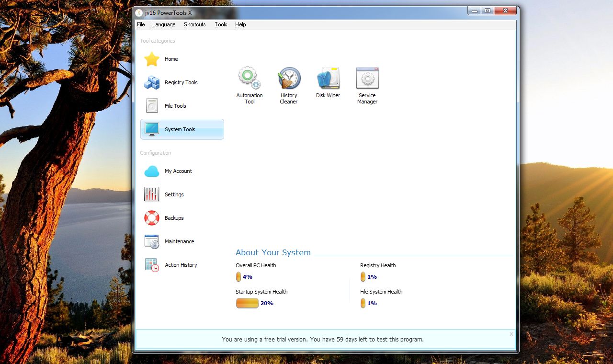Select the Registry Tools category label

tap(181, 82)
